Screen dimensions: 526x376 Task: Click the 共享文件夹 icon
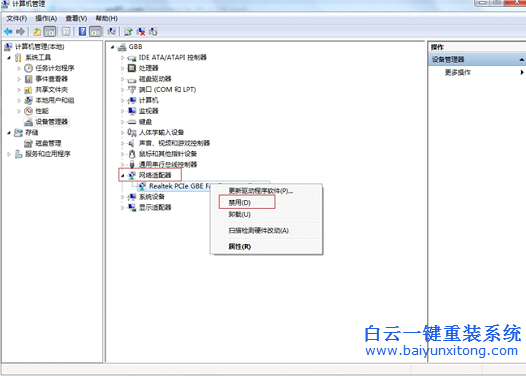(x=29, y=90)
